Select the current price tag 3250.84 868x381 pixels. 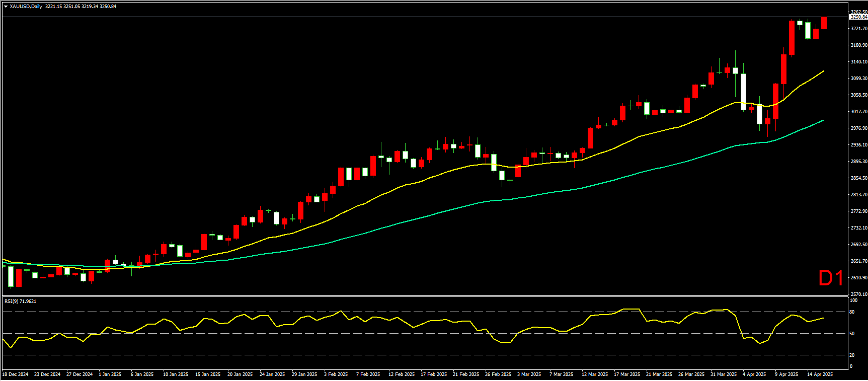(x=858, y=17)
